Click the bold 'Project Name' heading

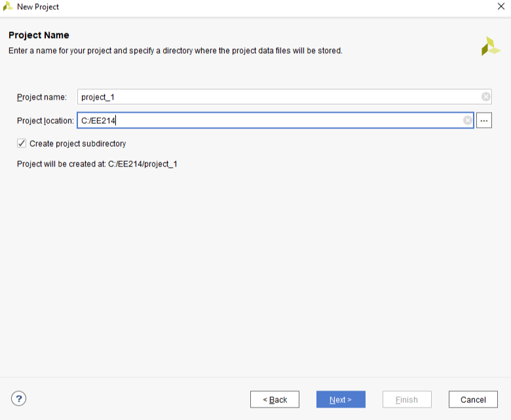pos(39,35)
